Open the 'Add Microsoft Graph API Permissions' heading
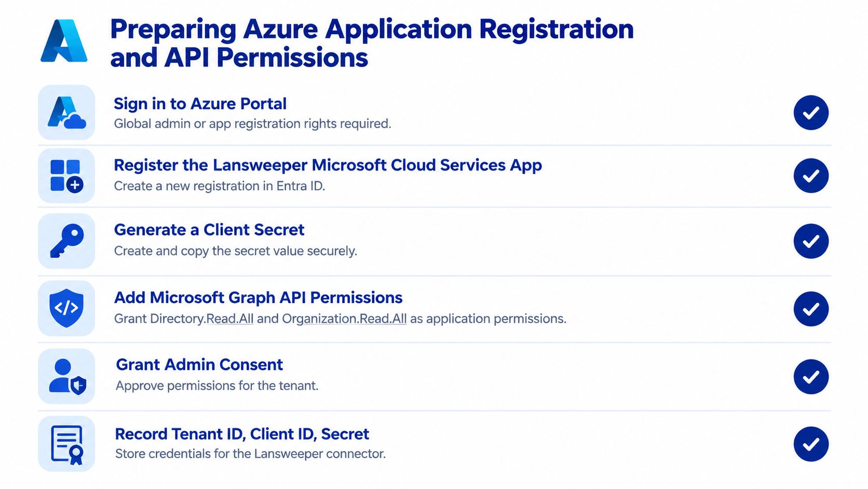 coord(258,298)
